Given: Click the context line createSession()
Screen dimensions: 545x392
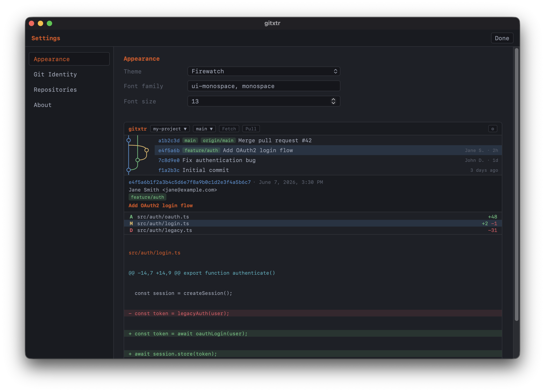Looking at the screenshot, I should pos(313,293).
